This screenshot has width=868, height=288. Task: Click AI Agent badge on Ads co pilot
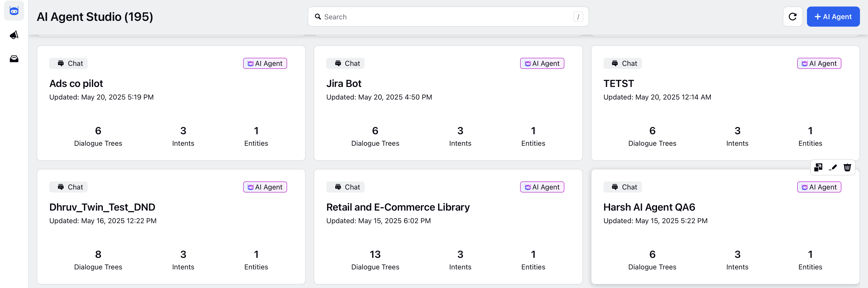pyautogui.click(x=265, y=63)
